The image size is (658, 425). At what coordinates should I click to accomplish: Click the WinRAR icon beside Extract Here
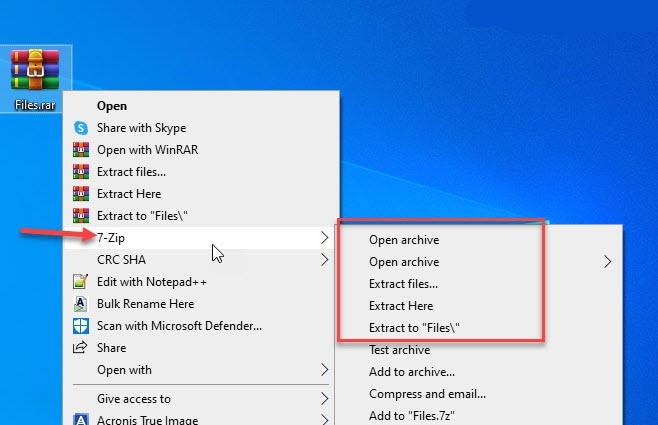click(x=81, y=194)
